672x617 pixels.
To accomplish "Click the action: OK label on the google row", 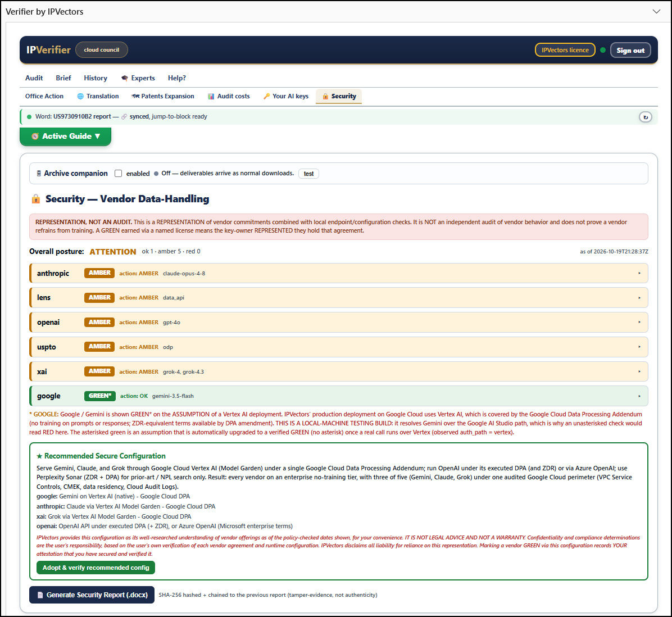I will [x=134, y=396].
